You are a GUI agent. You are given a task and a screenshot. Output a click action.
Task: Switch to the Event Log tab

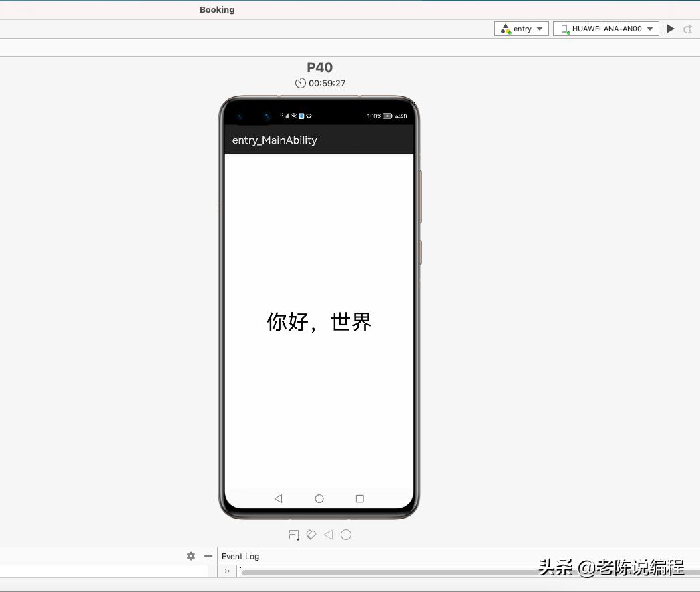[240, 556]
